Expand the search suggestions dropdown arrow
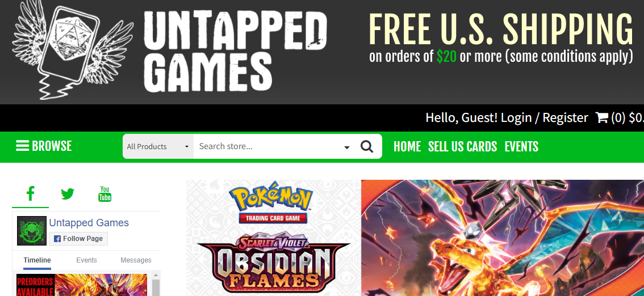644x296 pixels. tap(346, 147)
